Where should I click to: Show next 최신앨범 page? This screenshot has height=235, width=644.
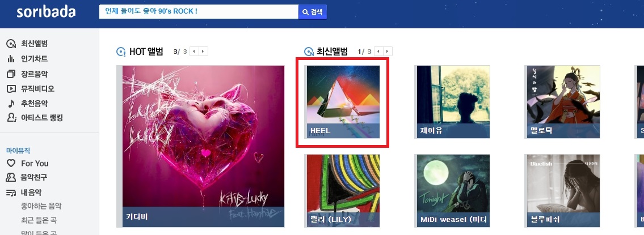(388, 52)
